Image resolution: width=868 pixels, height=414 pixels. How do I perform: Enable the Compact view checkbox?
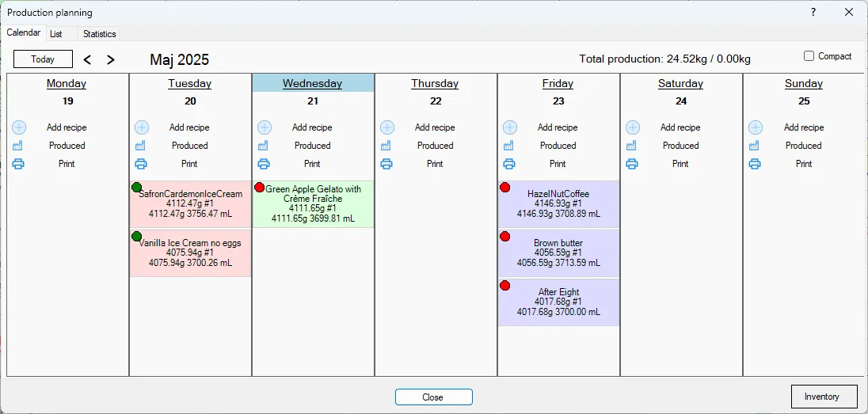809,56
